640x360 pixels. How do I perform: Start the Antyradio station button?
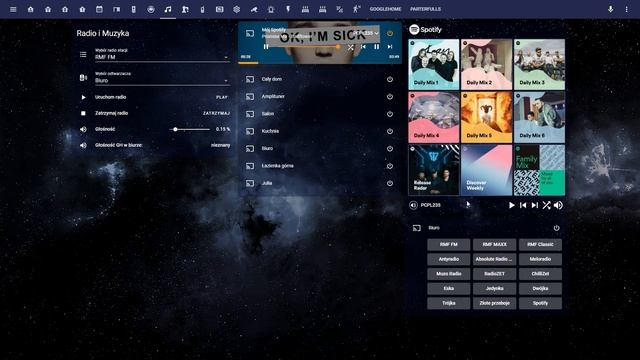(x=449, y=259)
